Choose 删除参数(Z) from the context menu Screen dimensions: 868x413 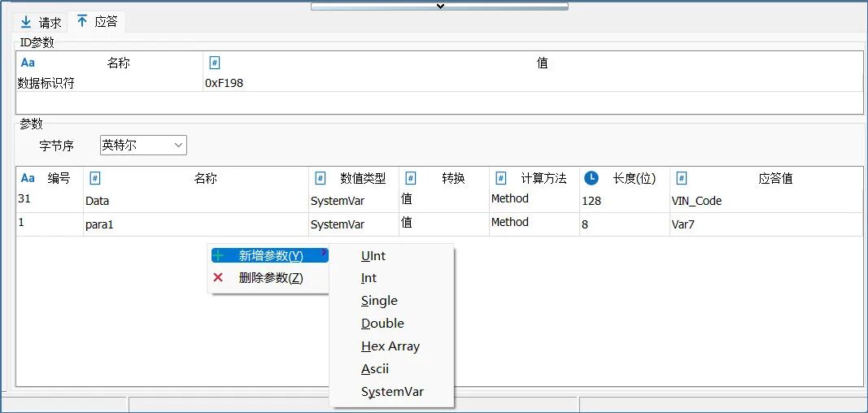coord(270,277)
